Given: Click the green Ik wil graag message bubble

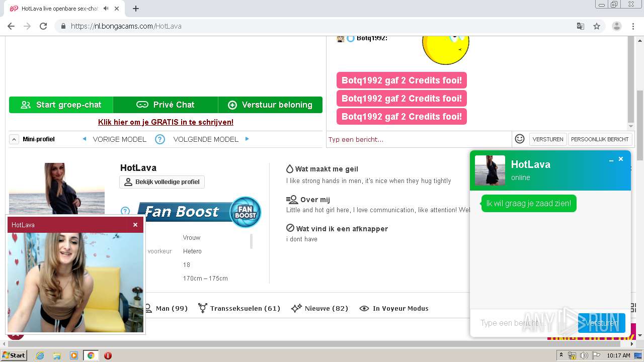Looking at the screenshot, I should [x=529, y=204].
